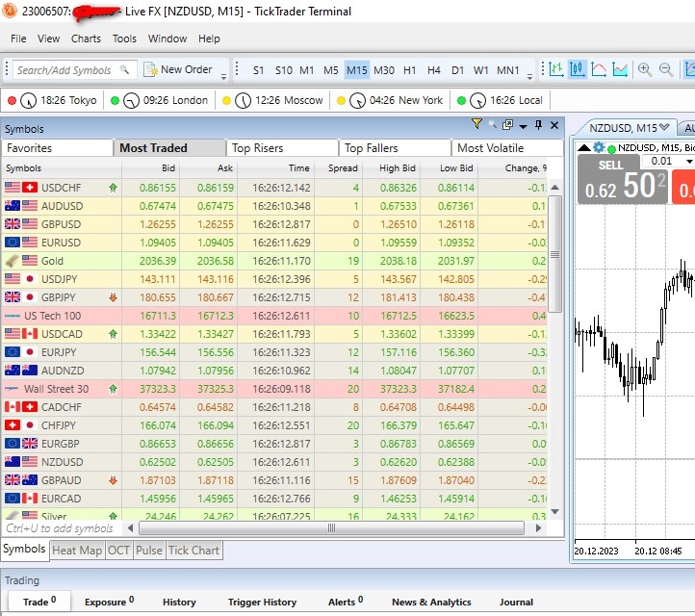This screenshot has height=616, width=695.
Task: Collapse the one-click trading panel arrow
Action: [x=584, y=147]
